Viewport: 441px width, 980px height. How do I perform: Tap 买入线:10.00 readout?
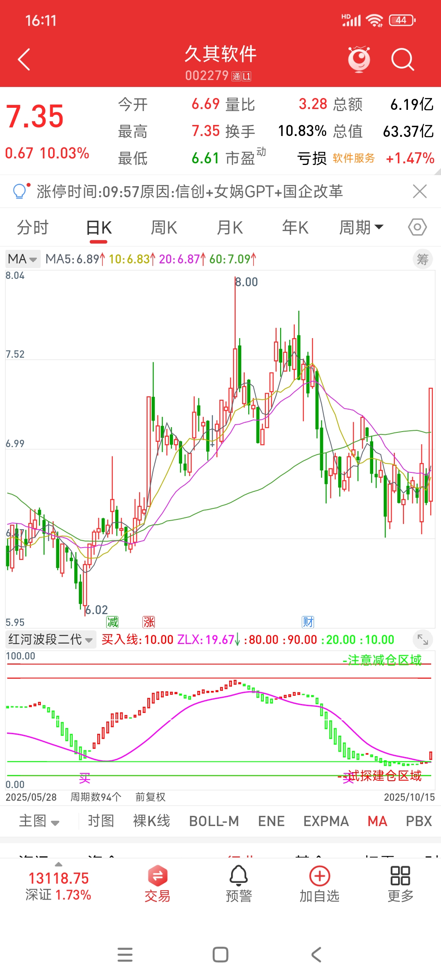coord(137,639)
